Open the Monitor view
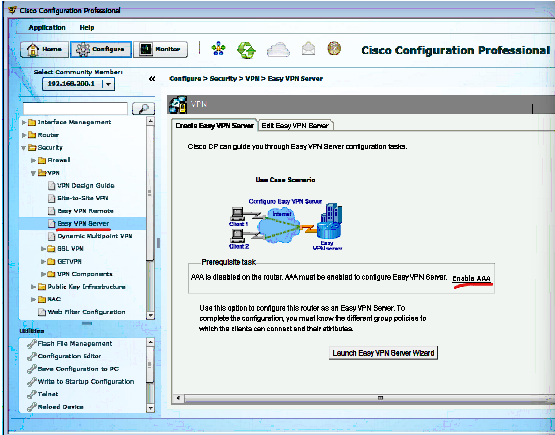Viewport: 555px width, 435px height. pyautogui.click(x=160, y=49)
